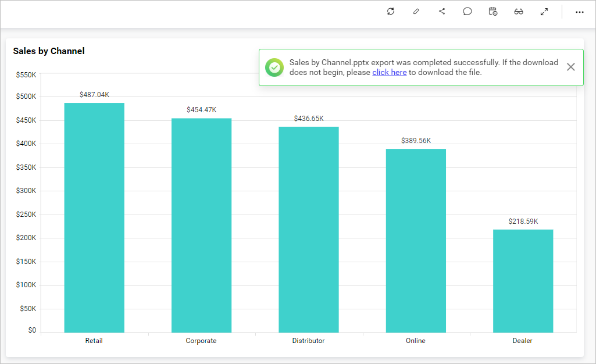Select the Online sales bar
This screenshot has width=596, height=364.
[x=416, y=238]
